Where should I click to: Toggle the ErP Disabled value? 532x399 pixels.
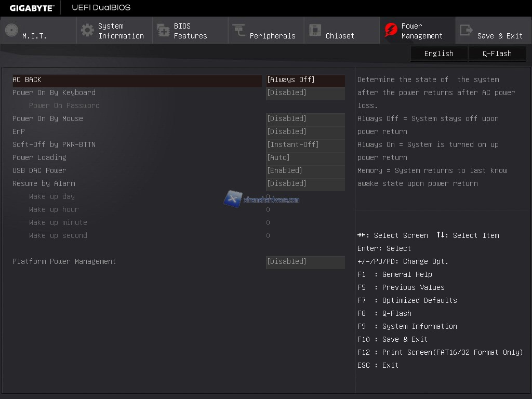(305, 132)
